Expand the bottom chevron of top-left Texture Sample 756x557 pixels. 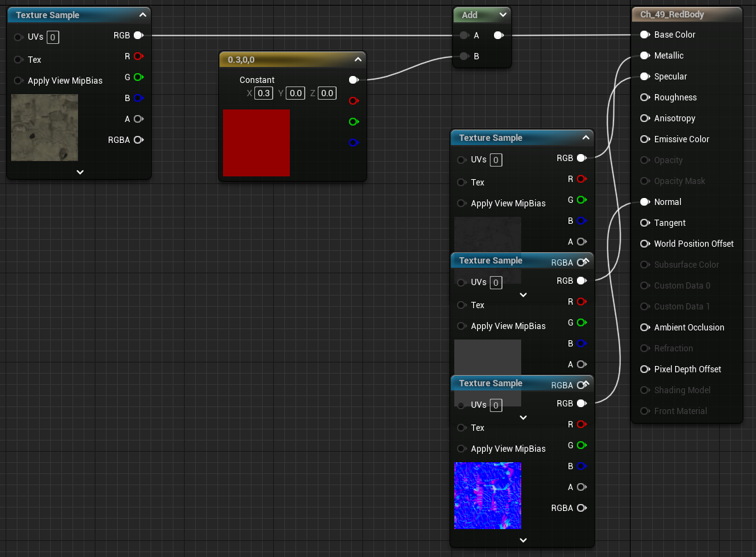click(80, 172)
